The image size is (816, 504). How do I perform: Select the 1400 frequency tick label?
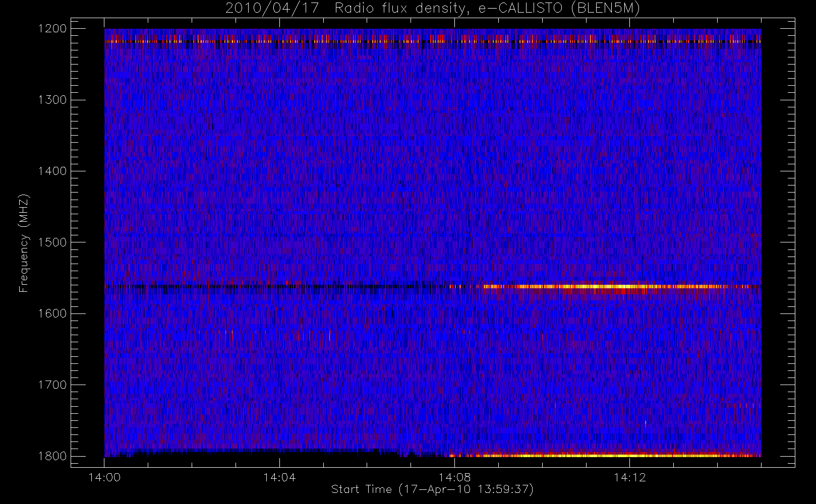[52, 171]
